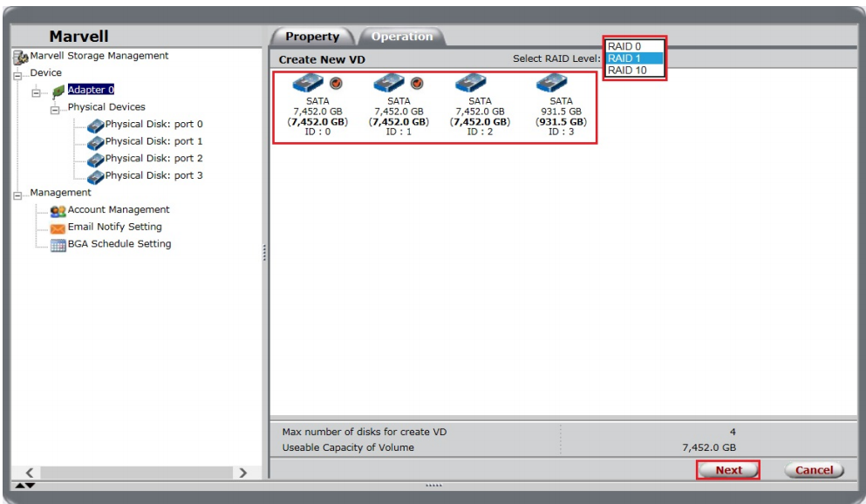866x504 pixels.
Task: Click the SATA disk icon ID 2
Action: [470, 84]
